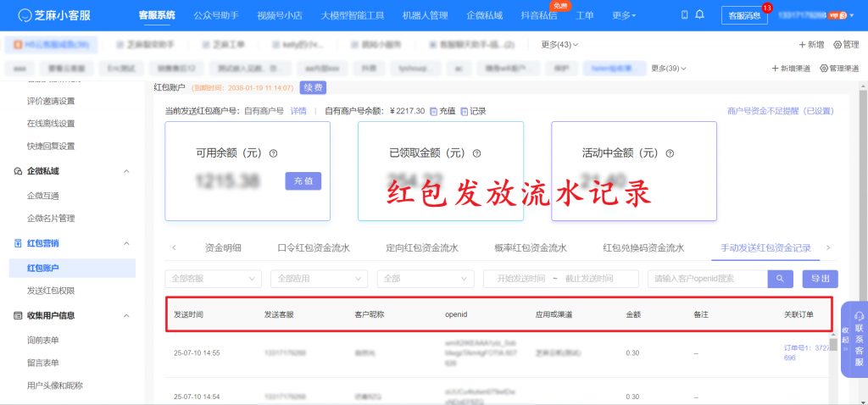The image size is (868, 405).
Task: Open 发送红包权限 in sidebar
Action: (x=51, y=291)
